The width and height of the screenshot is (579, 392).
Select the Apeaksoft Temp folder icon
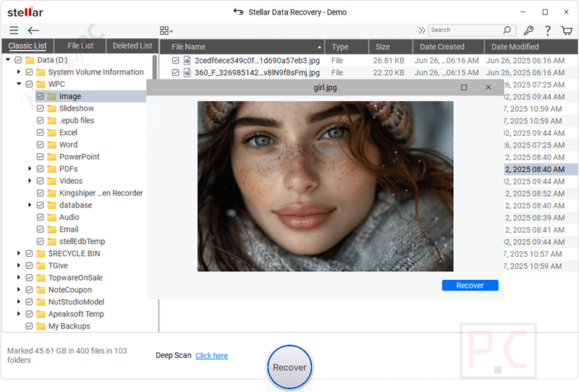click(x=41, y=314)
